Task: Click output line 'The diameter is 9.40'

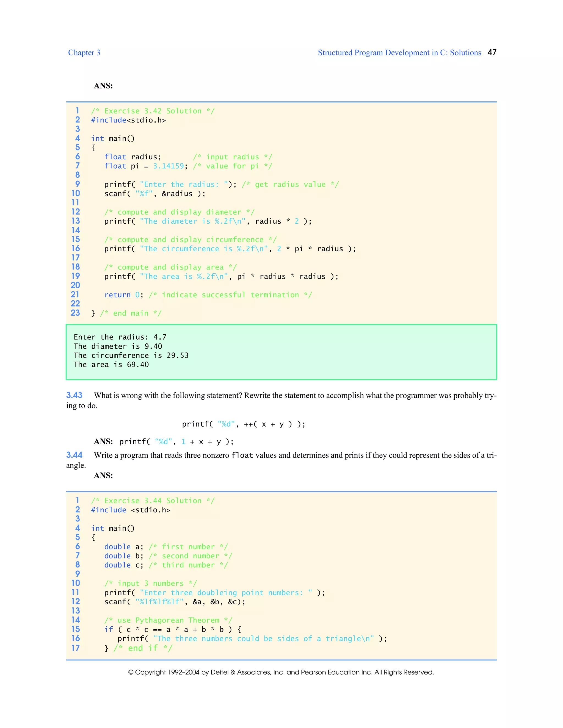Action: (118, 346)
